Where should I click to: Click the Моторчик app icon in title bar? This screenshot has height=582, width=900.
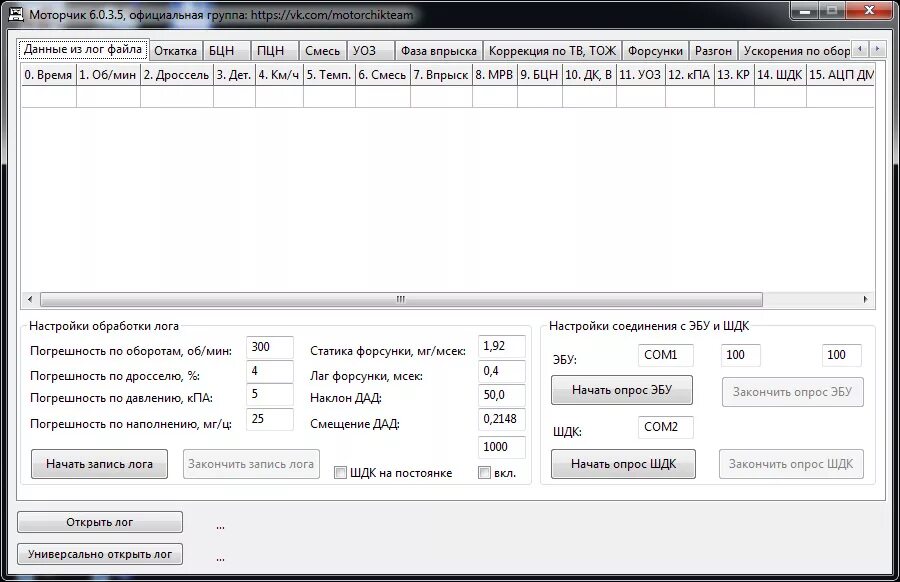pyautogui.click(x=16, y=13)
